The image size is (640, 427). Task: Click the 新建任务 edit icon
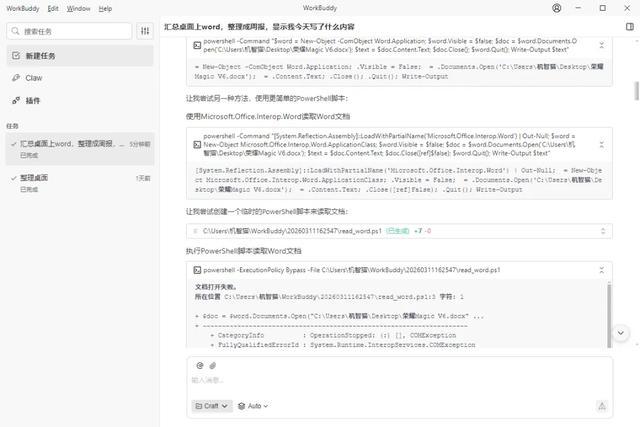tap(16, 56)
